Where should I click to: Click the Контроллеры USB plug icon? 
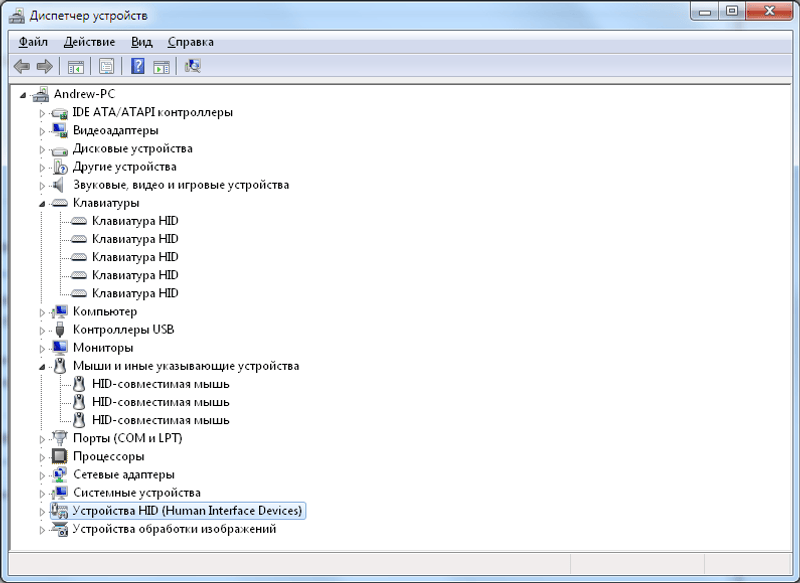[x=60, y=329]
